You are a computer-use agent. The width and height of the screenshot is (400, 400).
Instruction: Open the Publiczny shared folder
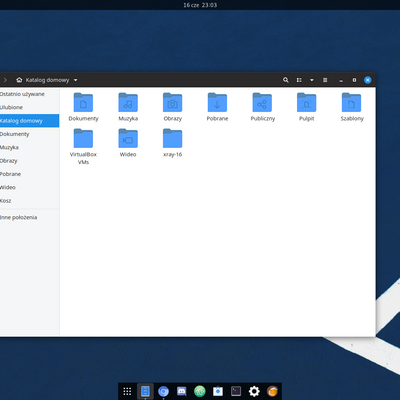click(x=262, y=102)
